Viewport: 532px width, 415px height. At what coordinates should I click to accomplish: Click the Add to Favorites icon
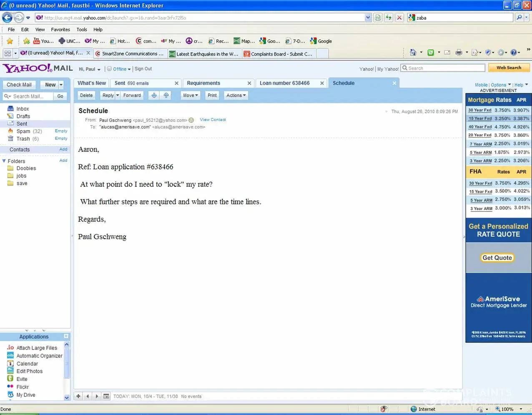coord(26,41)
